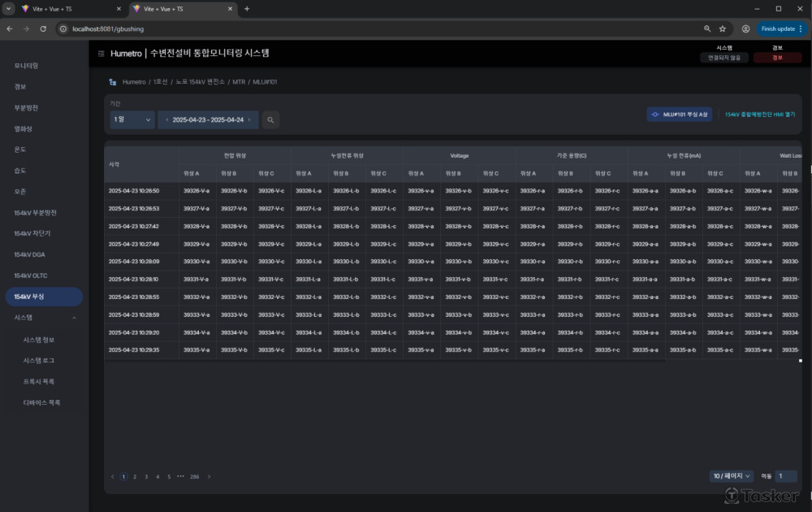Click the search magnifier button beside date range
This screenshot has height=512, width=812.
pos(270,119)
